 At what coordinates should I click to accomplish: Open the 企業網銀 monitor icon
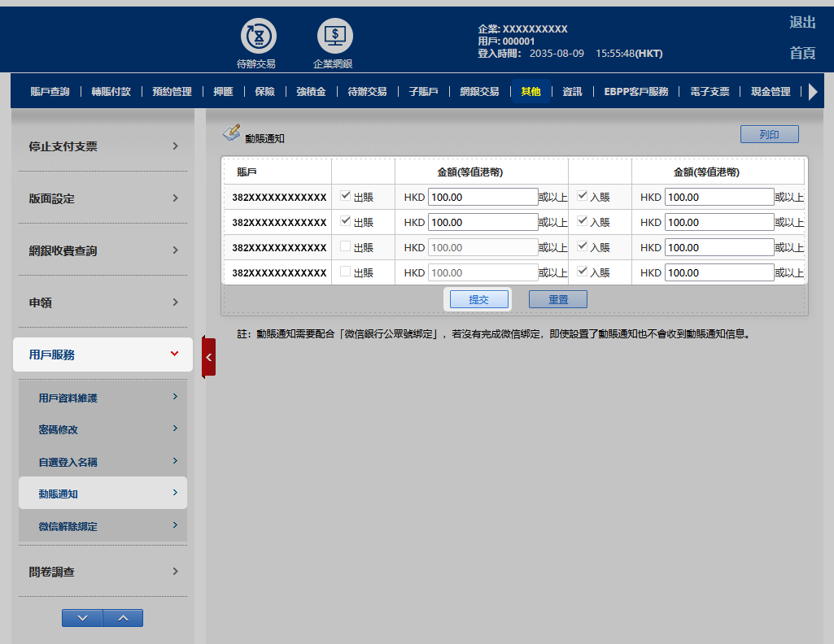click(334, 37)
